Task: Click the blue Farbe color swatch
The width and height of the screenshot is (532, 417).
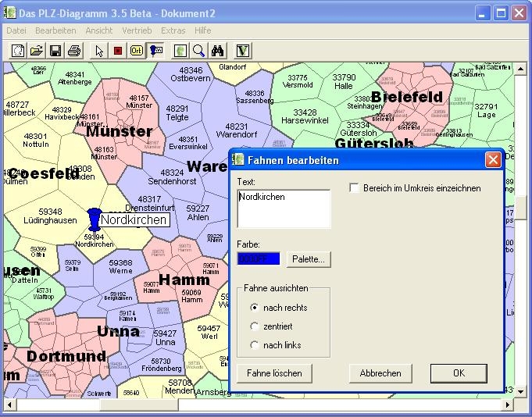Action: tap(259, 259)
